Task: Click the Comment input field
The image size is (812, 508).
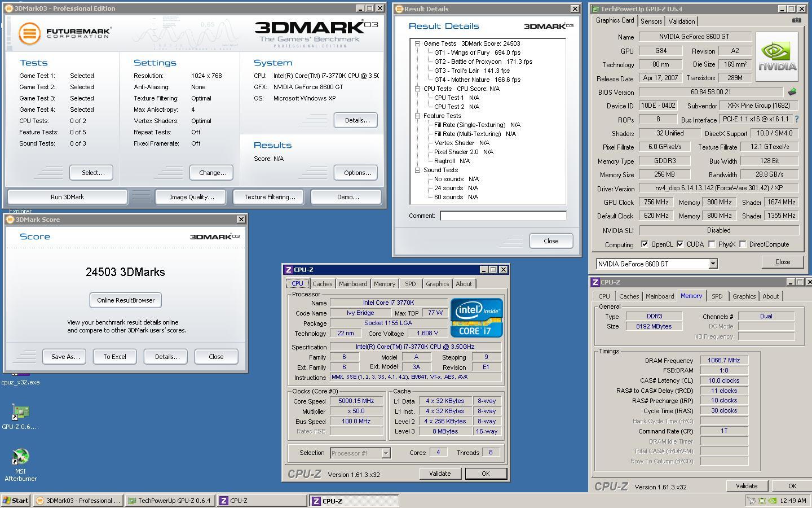Action: coord(503,216)
